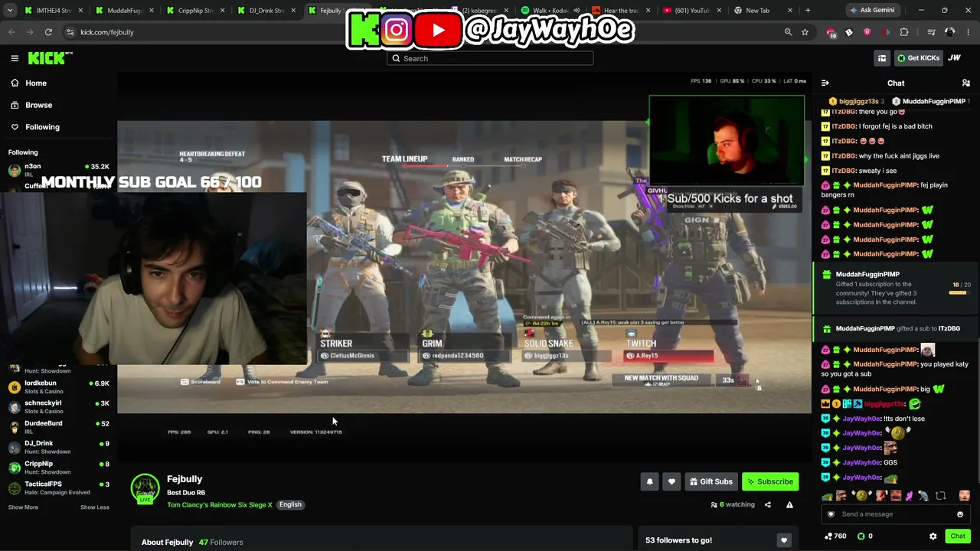Collapse the followed channels with Show Less
This screenshot has width=980, height=551.
(95, 507)
